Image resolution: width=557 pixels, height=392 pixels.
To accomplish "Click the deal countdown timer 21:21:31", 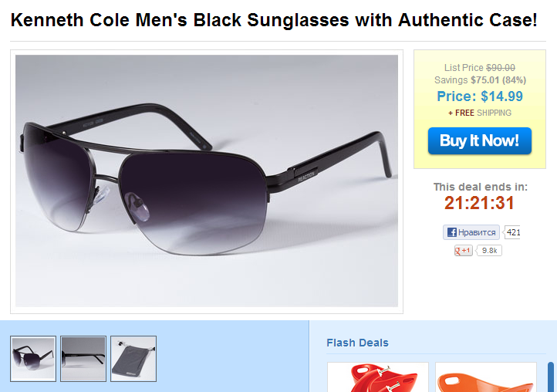I will coord(479,203).
